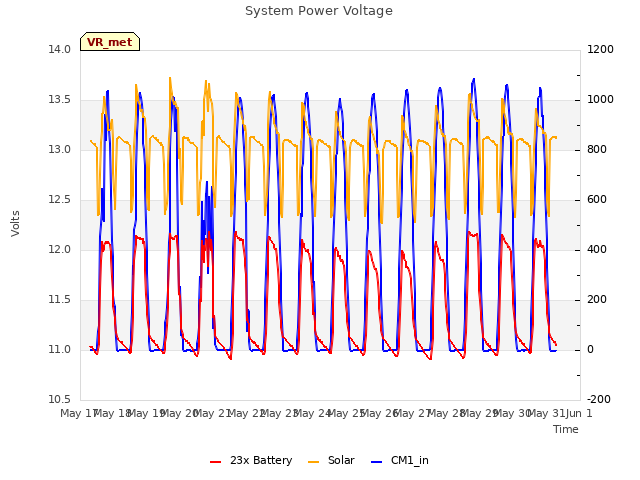Click the 600 right axis tick label

click(597, 200)
